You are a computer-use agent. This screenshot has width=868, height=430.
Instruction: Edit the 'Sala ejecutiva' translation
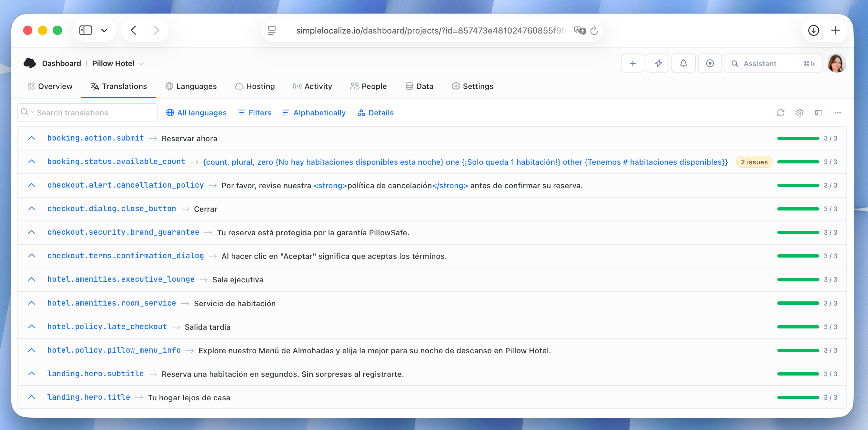[x=237, y=280]
